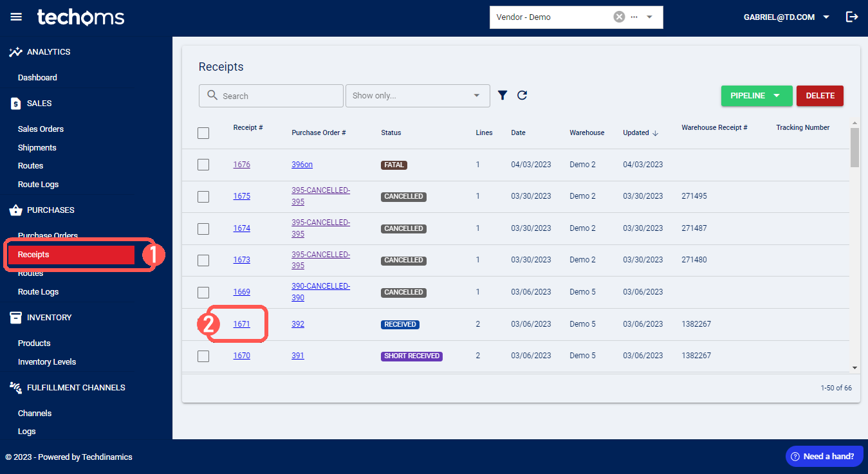This screenshot has height=474, width=868.
Task: Click the scrollbar down arrow
Action: pos(854,368)
